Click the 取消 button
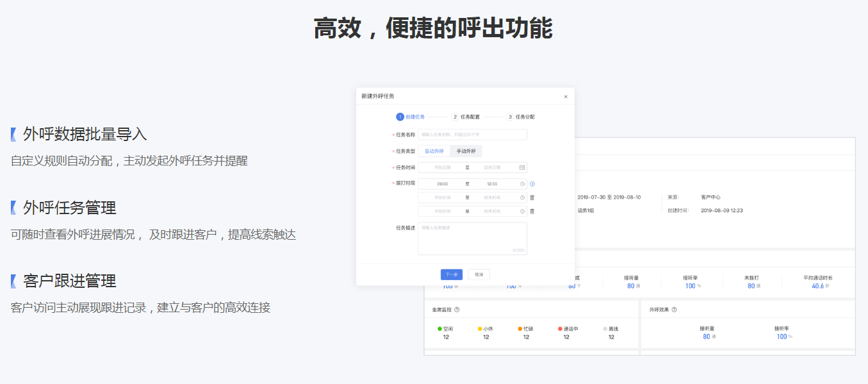 [479, 274]
